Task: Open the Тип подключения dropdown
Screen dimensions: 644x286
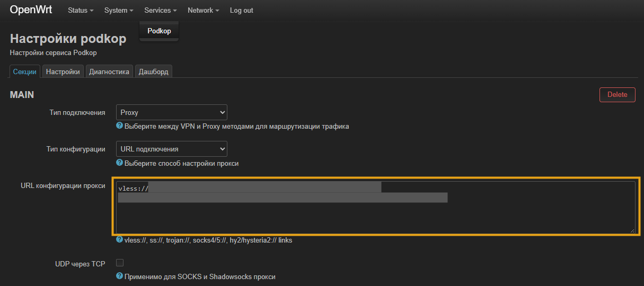Action: tap(172, 112)
